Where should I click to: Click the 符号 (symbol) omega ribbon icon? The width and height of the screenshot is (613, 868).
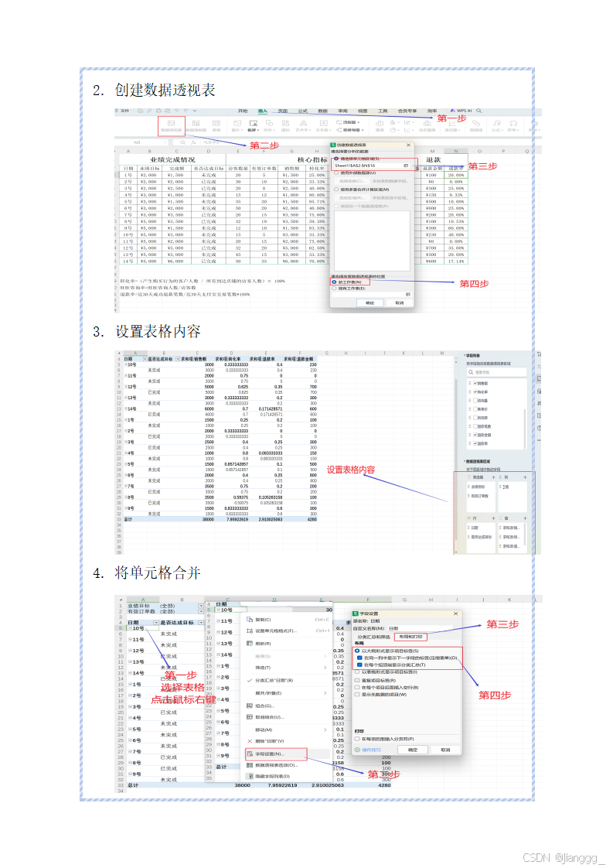514,125
